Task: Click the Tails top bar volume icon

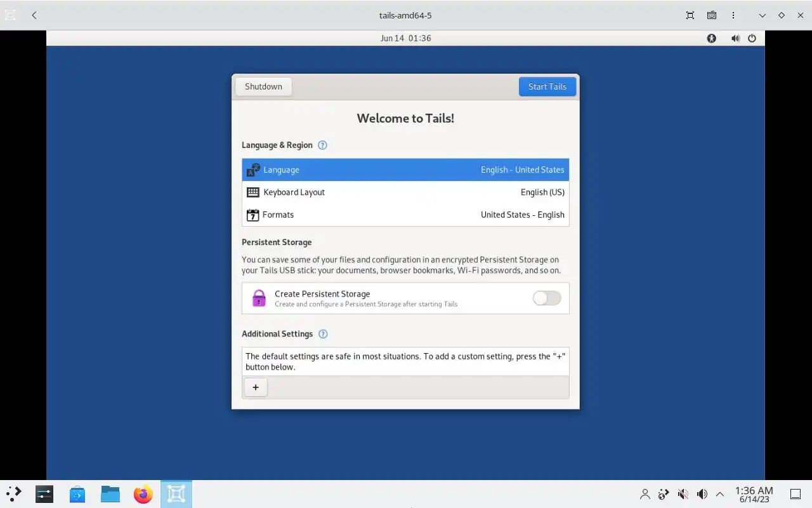Action: pyautogui.click(x=735, y=38)
